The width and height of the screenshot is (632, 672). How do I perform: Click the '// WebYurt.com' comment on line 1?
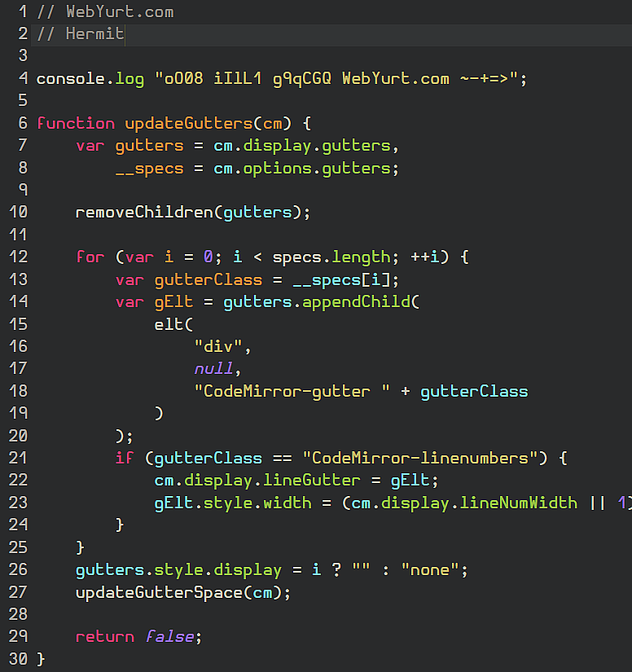(x=105, y=12)
